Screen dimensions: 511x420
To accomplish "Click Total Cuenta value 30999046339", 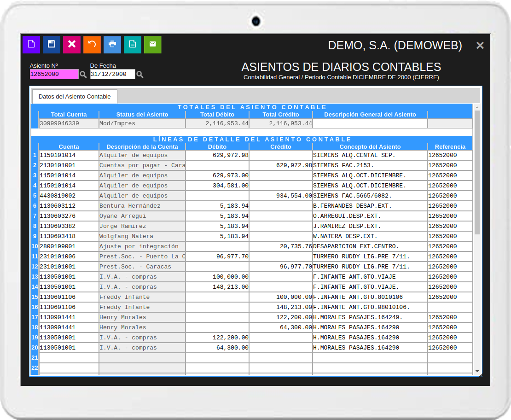I will [x=69, y=123].
